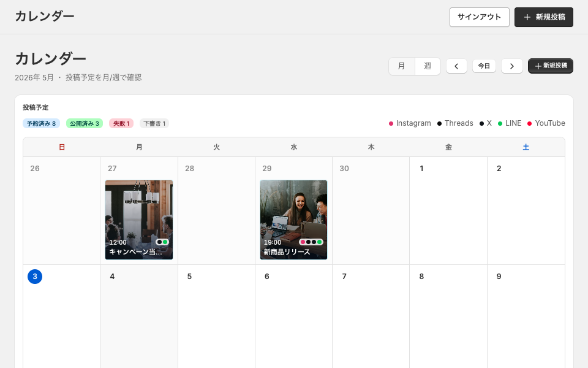Open the 19:00 新商品リリース post thumbnail
Screen dimensions: 588x368
pyautogui.click(x=293, y=220)
